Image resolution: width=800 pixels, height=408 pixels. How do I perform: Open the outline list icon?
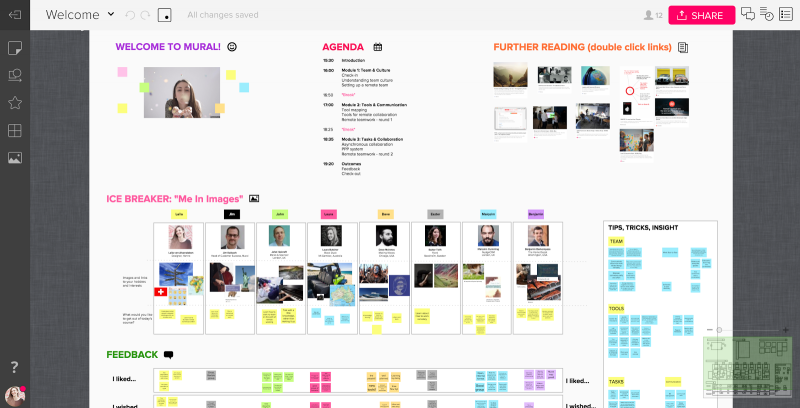click(x=785, y=14)
